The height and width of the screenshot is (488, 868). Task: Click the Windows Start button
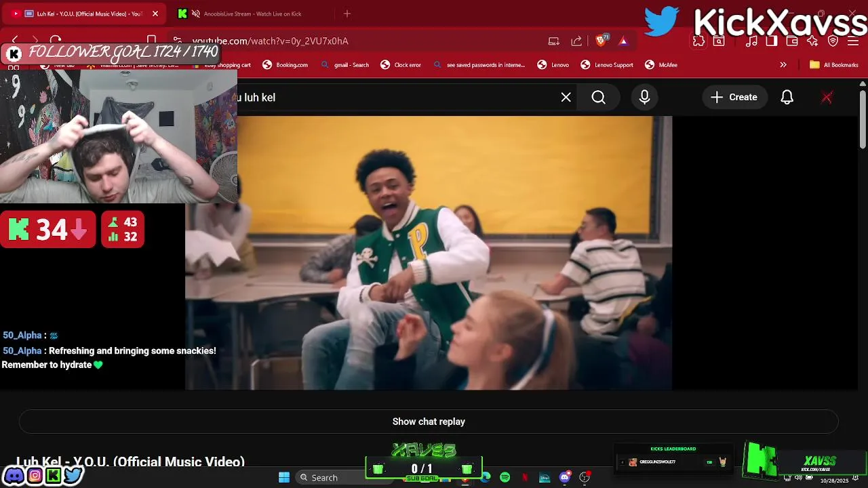(284, 478)
